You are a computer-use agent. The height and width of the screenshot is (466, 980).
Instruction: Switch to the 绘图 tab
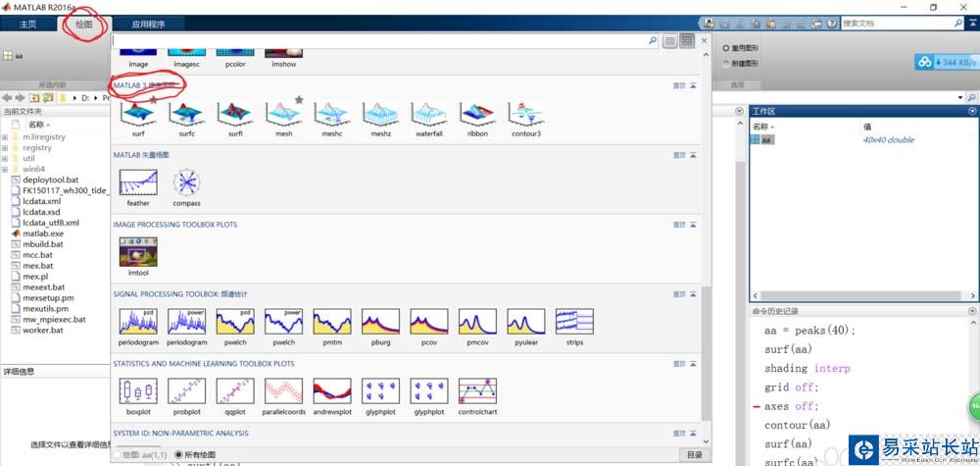83,25
